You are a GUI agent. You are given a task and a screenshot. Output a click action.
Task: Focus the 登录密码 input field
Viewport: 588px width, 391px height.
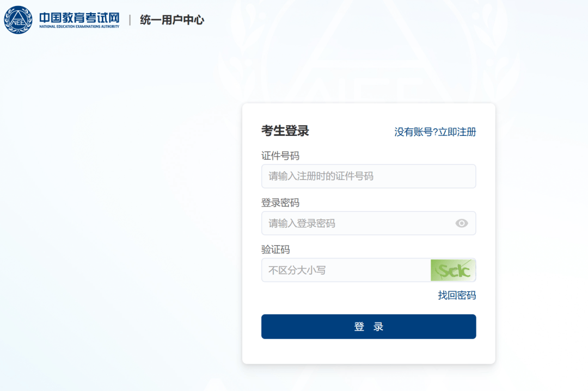(369, 223)
